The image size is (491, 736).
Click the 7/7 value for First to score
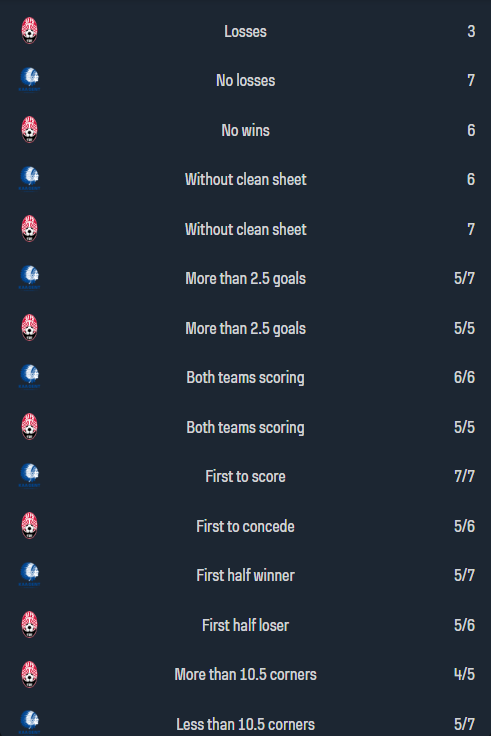464,476
